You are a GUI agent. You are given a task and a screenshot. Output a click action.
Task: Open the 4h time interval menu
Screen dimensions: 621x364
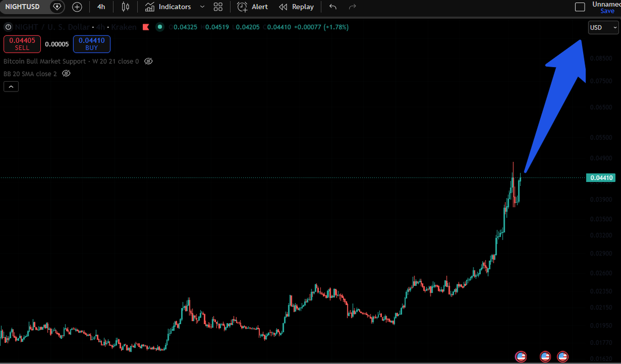pos(101,7)
